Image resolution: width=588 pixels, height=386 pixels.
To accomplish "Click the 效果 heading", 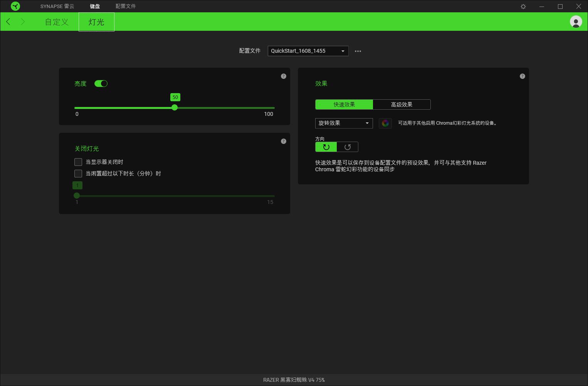I will [x=321, y=84].
